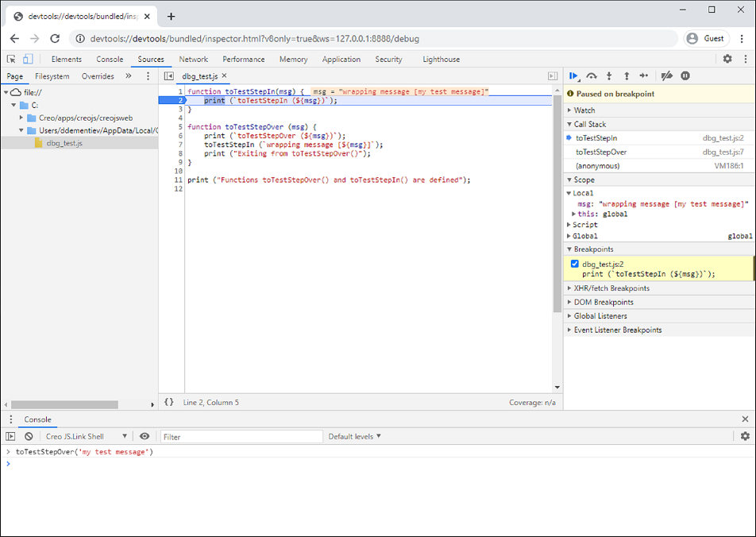
Task: Step over next function call
Action: 592,76
